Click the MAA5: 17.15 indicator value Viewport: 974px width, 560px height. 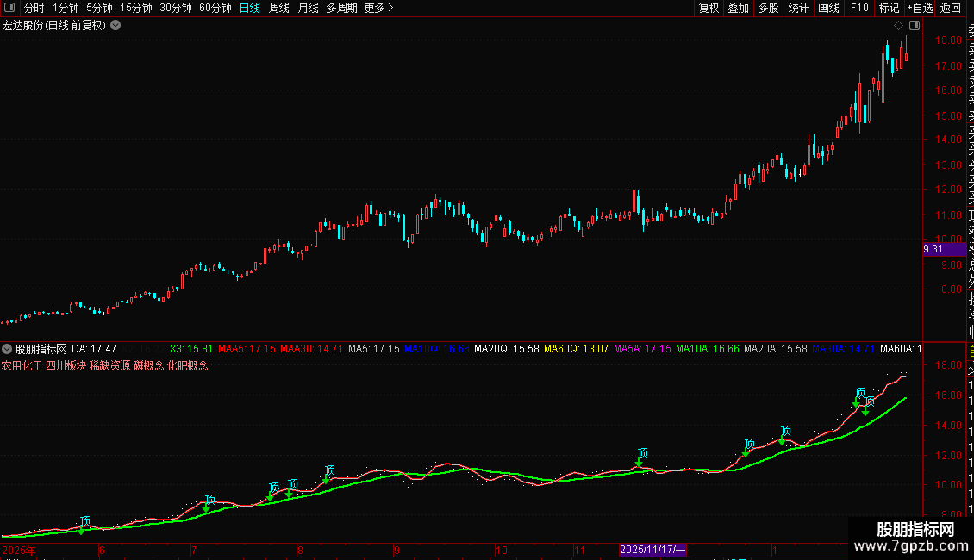pyautogui.click(x=247, y=349)
